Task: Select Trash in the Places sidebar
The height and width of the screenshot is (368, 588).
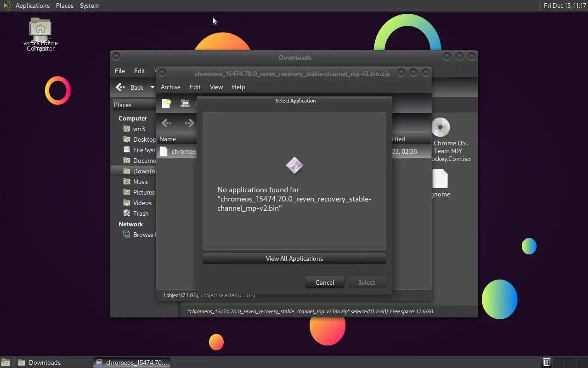Action: [x=139, y=213]
